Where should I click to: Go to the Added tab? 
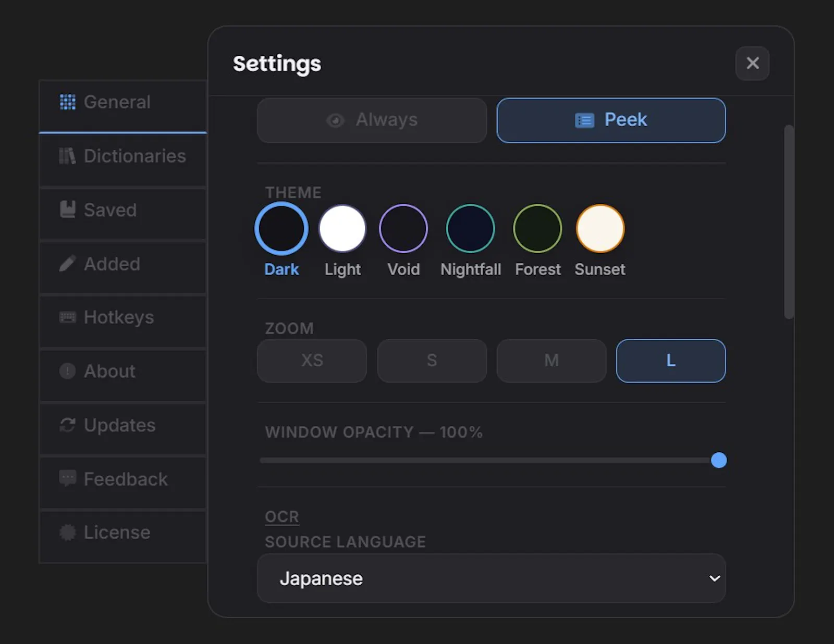[123, 267]
